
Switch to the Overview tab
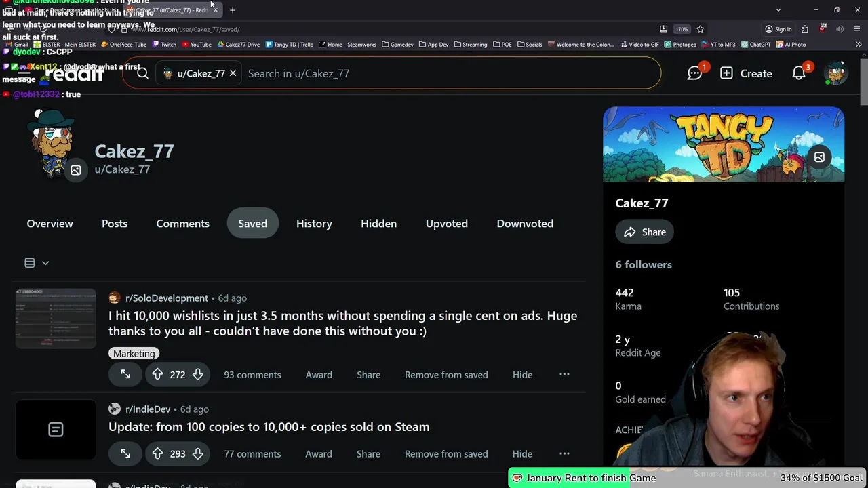50,224
